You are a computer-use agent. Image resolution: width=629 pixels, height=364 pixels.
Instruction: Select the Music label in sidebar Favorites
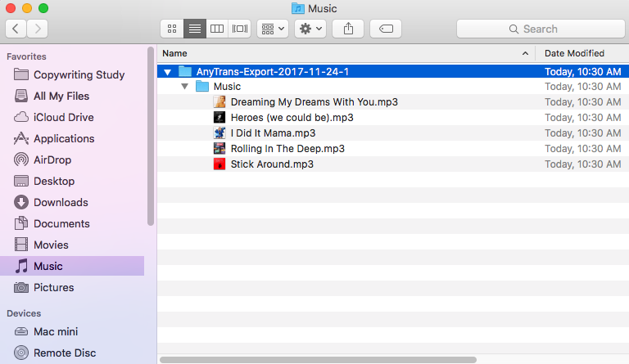(48, 266)
